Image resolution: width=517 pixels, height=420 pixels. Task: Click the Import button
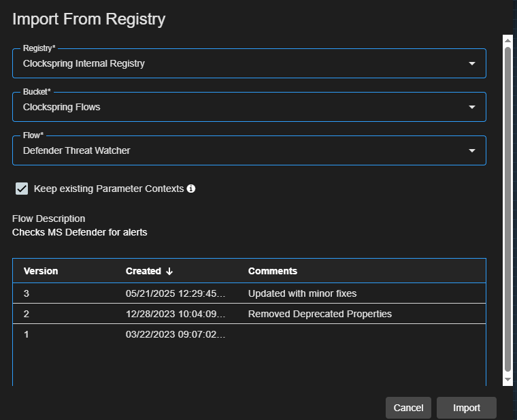coord(467,408)
